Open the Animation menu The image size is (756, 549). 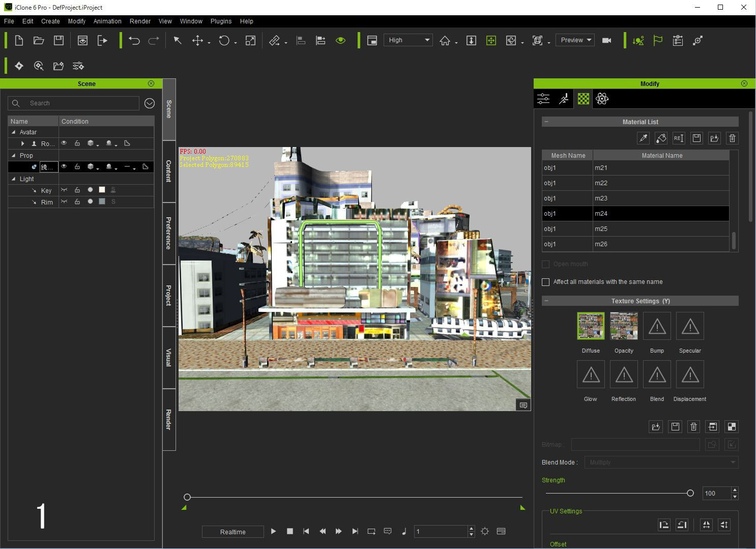(x=107, y=21)
